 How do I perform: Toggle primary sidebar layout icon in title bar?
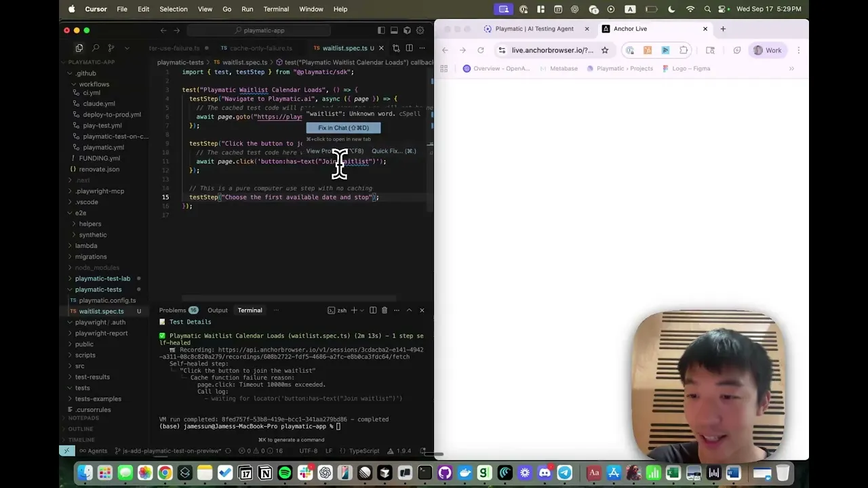[381, 30]
